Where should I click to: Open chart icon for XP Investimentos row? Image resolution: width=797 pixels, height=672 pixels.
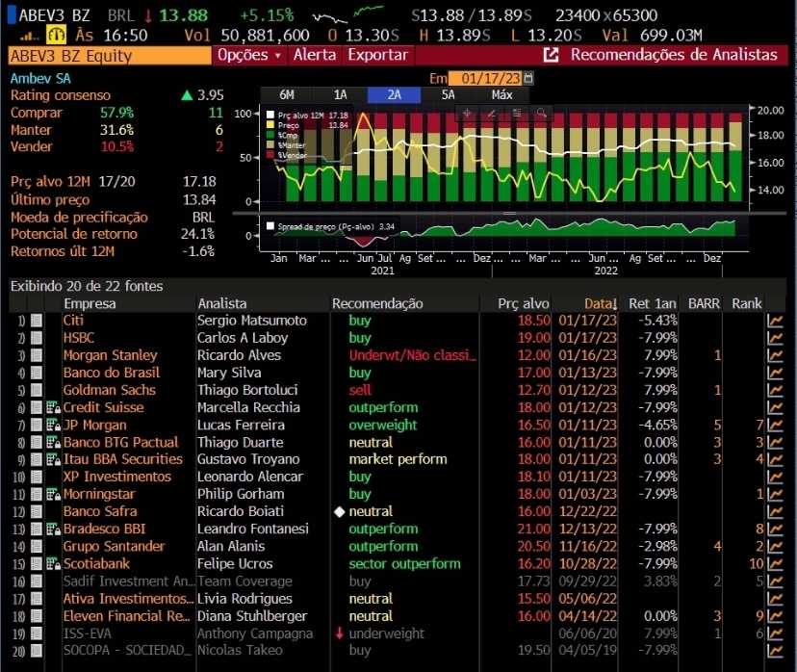(x=775, y=477)
